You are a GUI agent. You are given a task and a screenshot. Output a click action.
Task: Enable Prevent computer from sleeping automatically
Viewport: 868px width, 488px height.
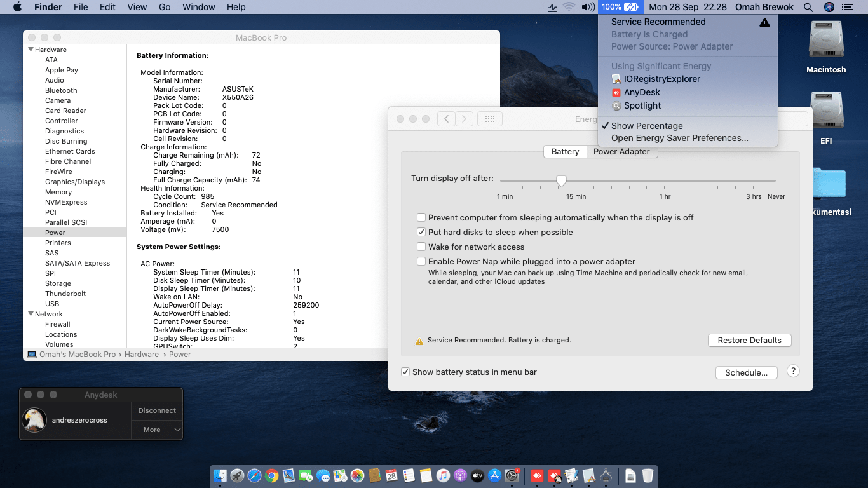click(421, 217)
